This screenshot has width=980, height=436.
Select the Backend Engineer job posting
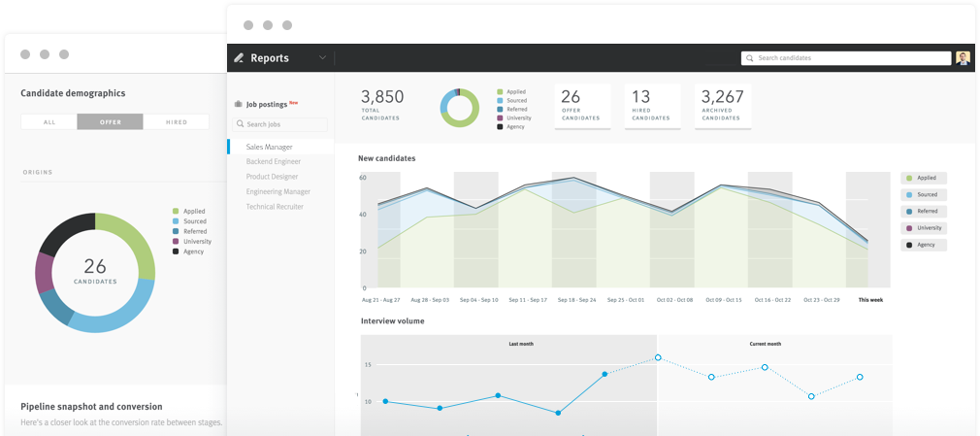pos(273,162)
